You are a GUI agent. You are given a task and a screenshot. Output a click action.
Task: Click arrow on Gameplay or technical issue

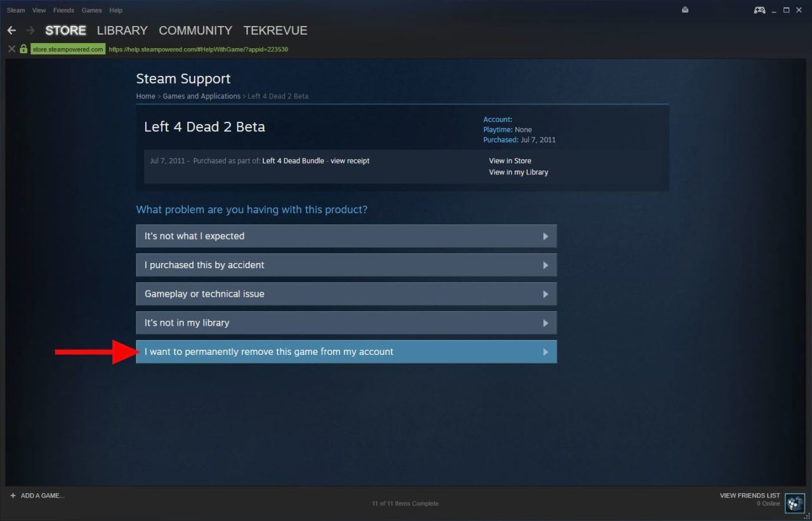546,294
